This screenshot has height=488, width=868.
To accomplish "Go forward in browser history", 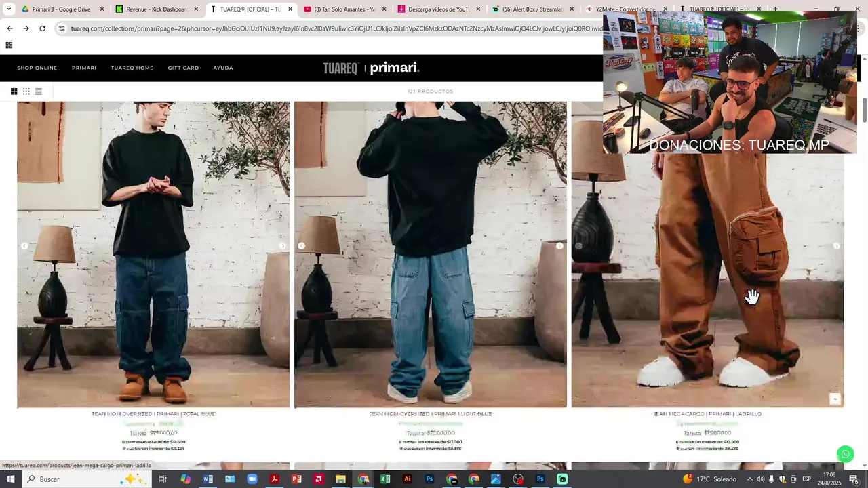I will 26,28.
